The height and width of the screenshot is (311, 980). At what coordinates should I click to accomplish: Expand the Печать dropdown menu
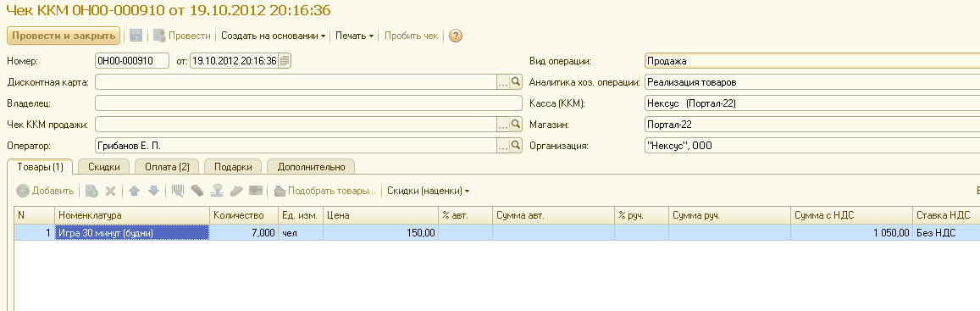[x=354, y=36]
